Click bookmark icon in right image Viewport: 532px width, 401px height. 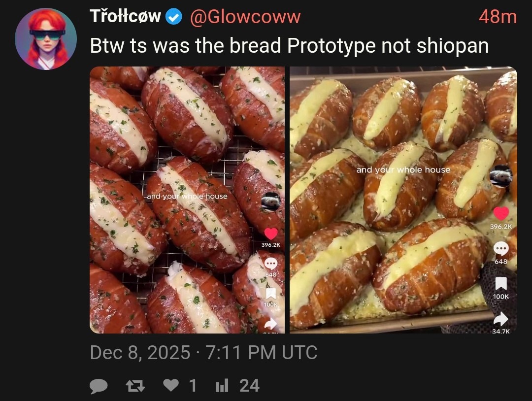pyautogui.click(x=501, y=284)
